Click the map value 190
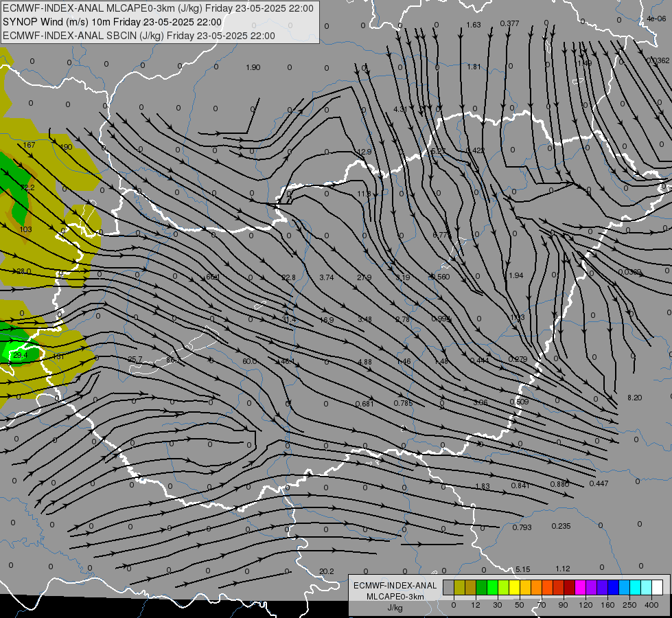Viewport: 672px width, 618px height. click(66, 147)
